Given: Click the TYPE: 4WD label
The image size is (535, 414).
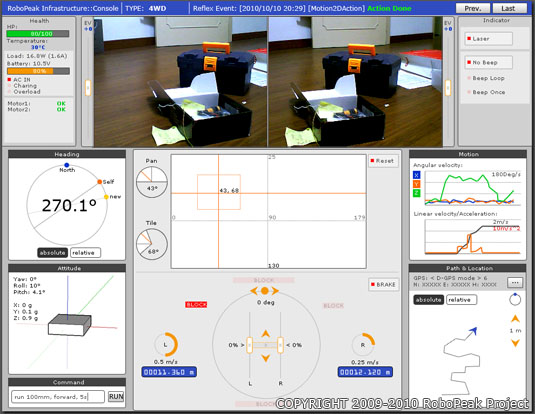Looking at the screenshot, I should pyautogui.click(x=146, y=9).
